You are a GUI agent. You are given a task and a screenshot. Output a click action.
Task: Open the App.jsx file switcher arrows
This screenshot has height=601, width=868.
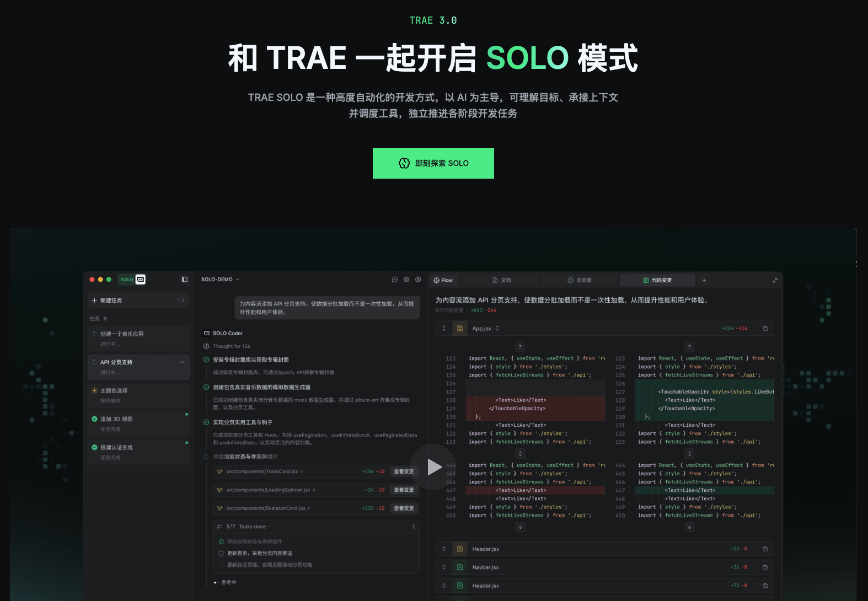pyautogui.click(x=497, y=328)
